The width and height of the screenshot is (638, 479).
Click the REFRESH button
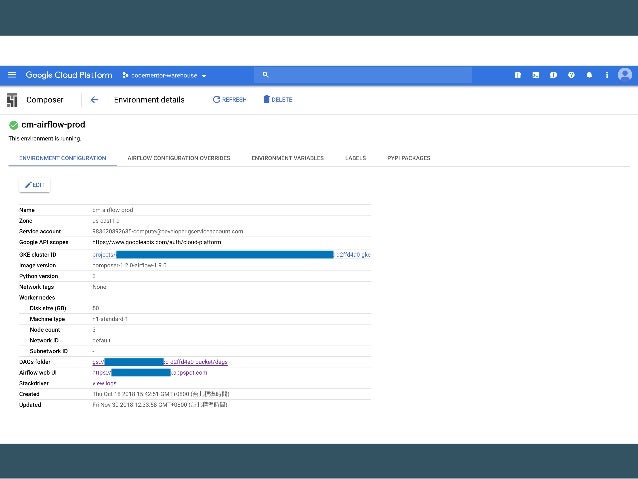point(229,100)
